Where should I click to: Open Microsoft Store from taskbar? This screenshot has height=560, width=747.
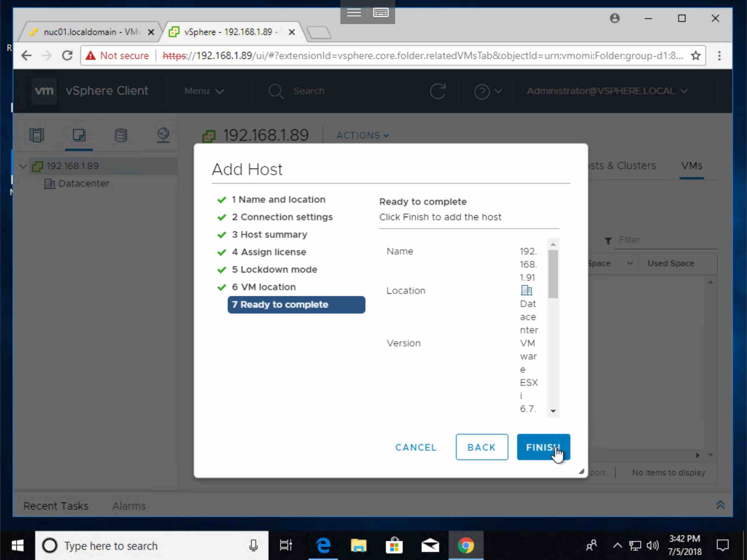(x=394, y=546)
